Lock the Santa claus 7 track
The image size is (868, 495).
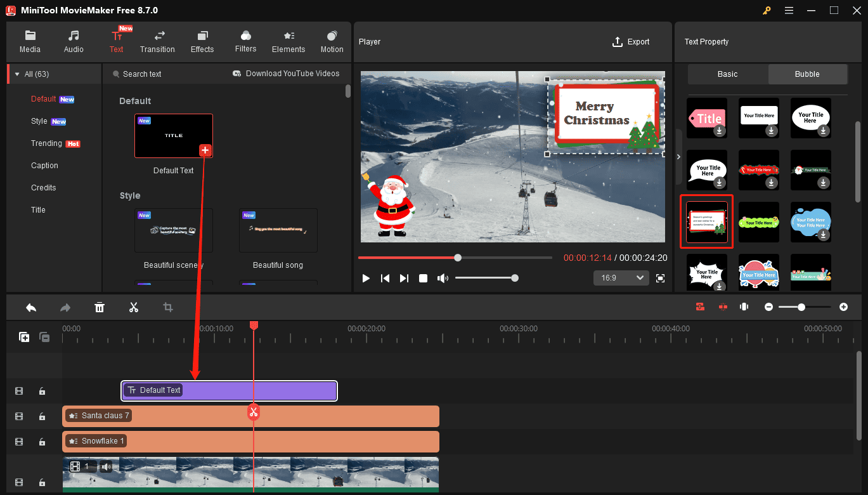tap(42, 416)
